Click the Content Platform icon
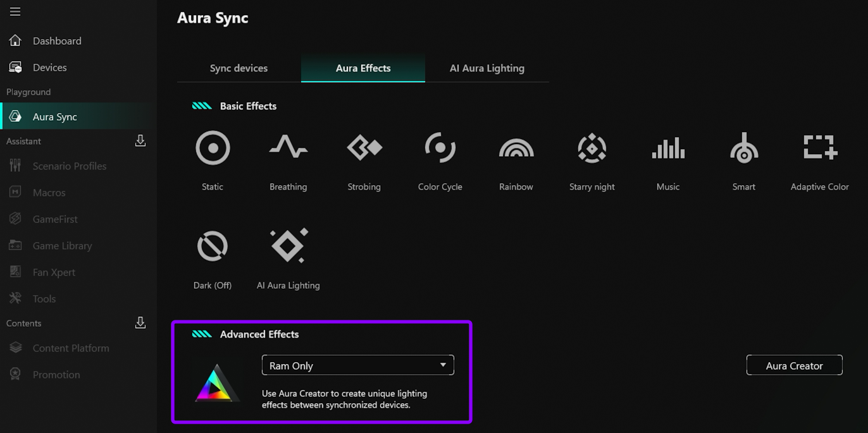This screenshot has width=868, height=433. [x=15, y=348]
